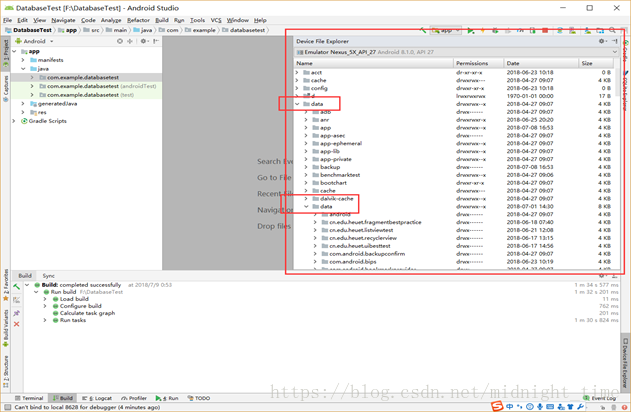Image resolution: width=631 pixels, height=412 pixels.
Task: Hide the Device File Explorer panel
Action: pyautogui.click(x=615, y=41)
